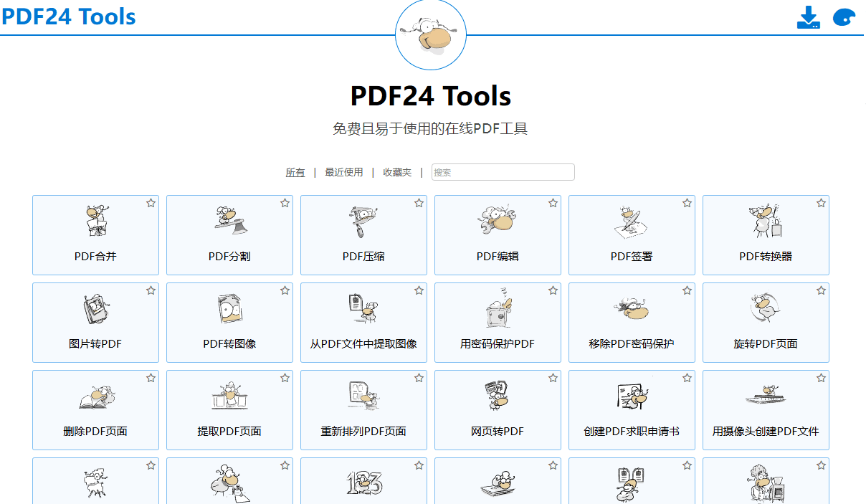The height and width of the screenshot is (504, 866).
Task: Star the 提取PDF页面 tool
Action: (285, 378)
